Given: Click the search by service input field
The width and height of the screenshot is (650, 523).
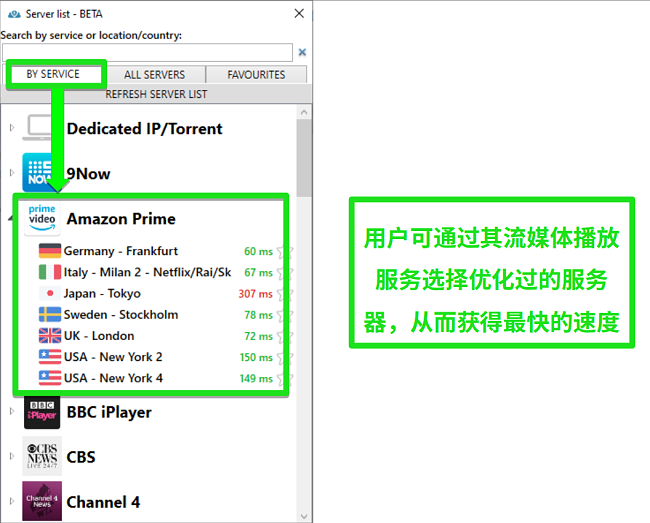Looking at the screenshot, I should [148, 52].
